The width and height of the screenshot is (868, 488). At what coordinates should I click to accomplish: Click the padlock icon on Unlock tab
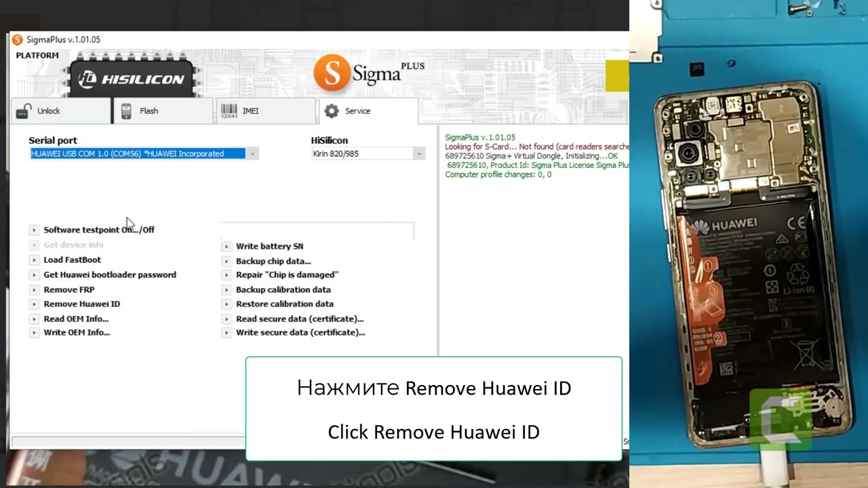(x=24, y=110)
